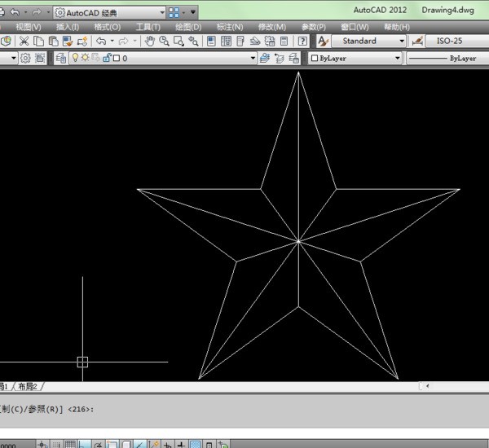Click the Cut scissors icon

pyautogui.click(x=24, y=41)
